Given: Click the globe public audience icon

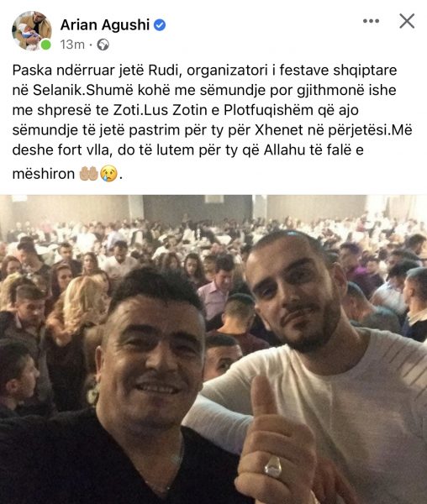Looking at the screenshot, I should 103,45.
